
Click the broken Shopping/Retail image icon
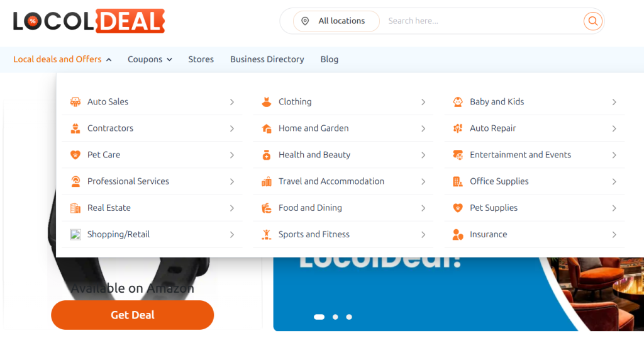(75, 234)
